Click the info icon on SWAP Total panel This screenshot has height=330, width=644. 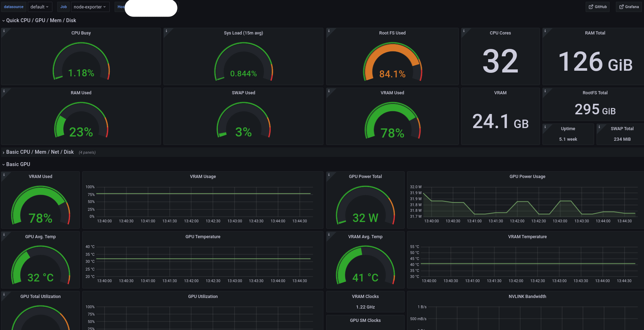pos(599,127)
